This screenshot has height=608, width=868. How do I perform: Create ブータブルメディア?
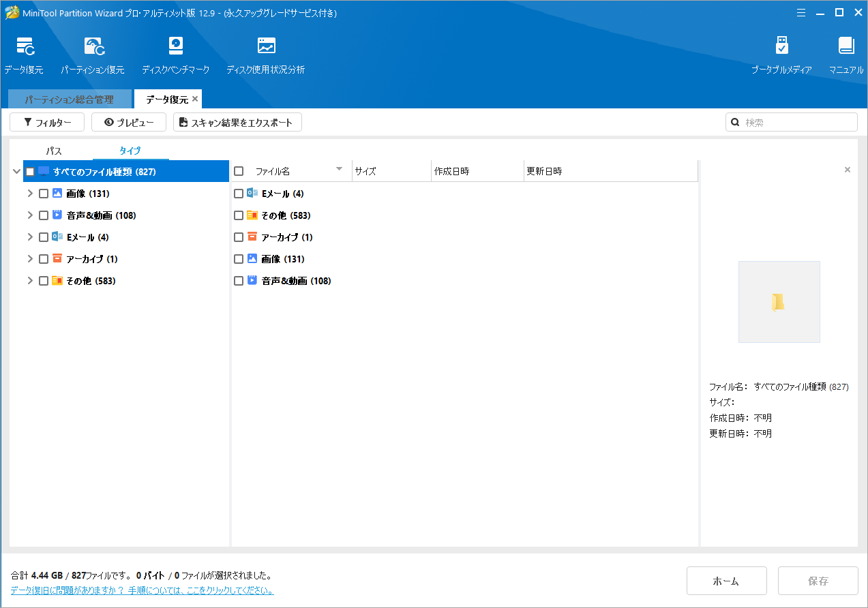coord(781,55)
